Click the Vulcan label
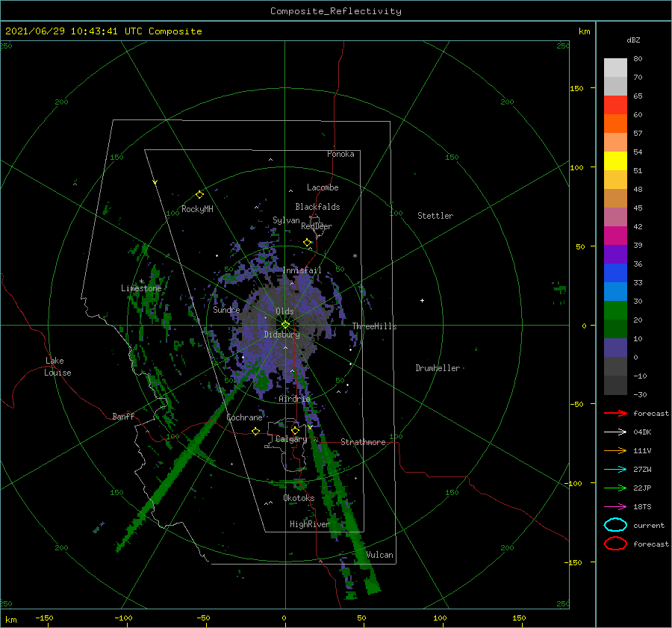672x628 pixels. 380,555
